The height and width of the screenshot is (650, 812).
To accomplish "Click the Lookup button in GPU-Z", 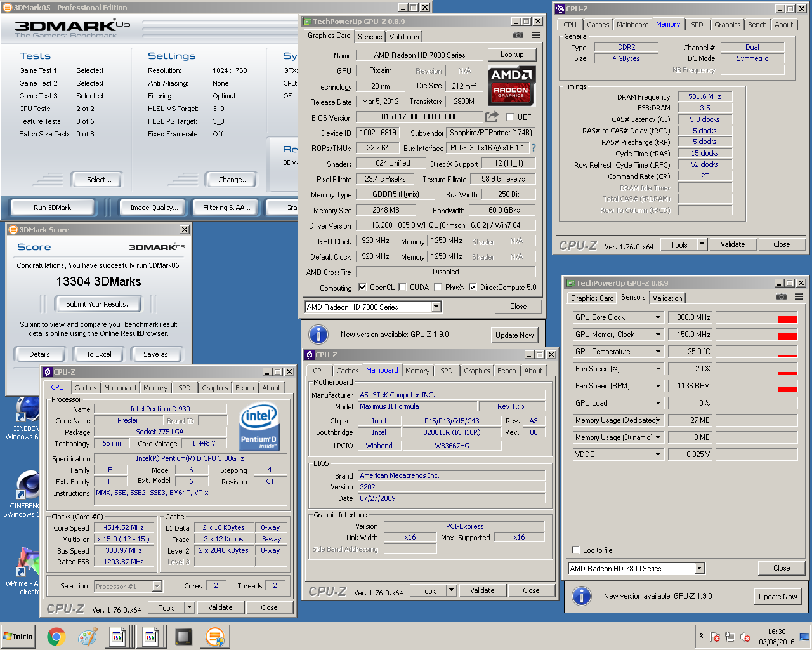I will 512,55.
